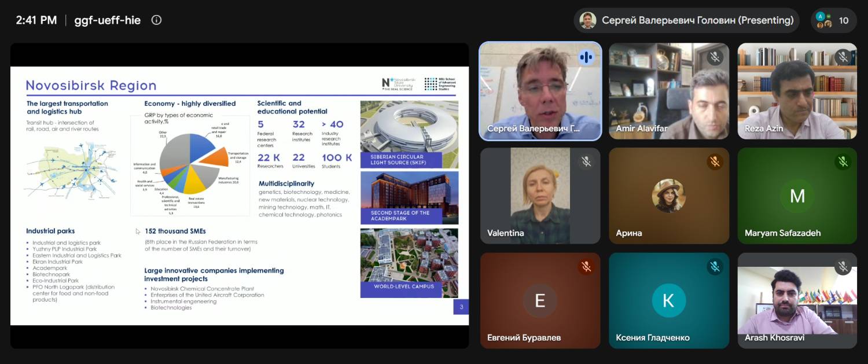Select Сергей Валерьевич's video tile

(540, 91)
